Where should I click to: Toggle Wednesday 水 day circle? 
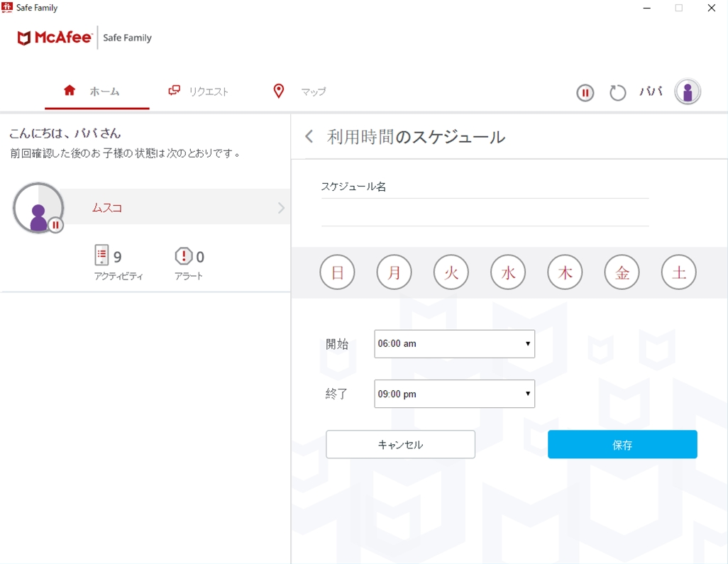click(x=508, y=272)
